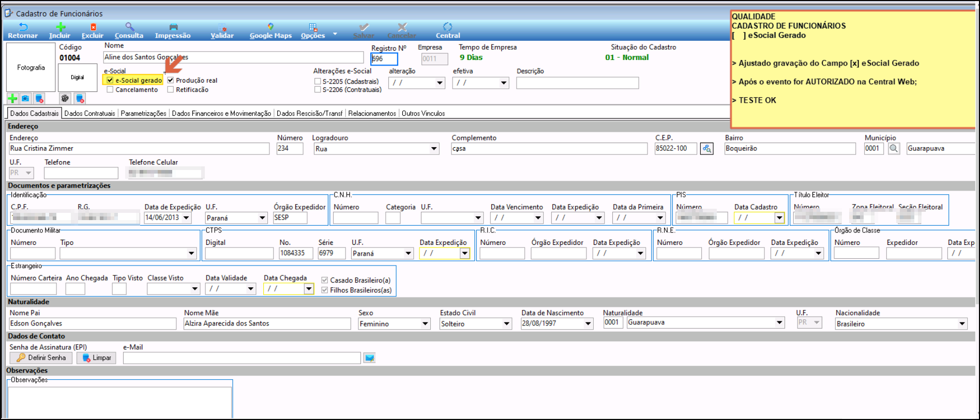Click the Outros Vínculos tab
Image resolution: width=980 pixels, height=420 pixels.
coord(423,113)
